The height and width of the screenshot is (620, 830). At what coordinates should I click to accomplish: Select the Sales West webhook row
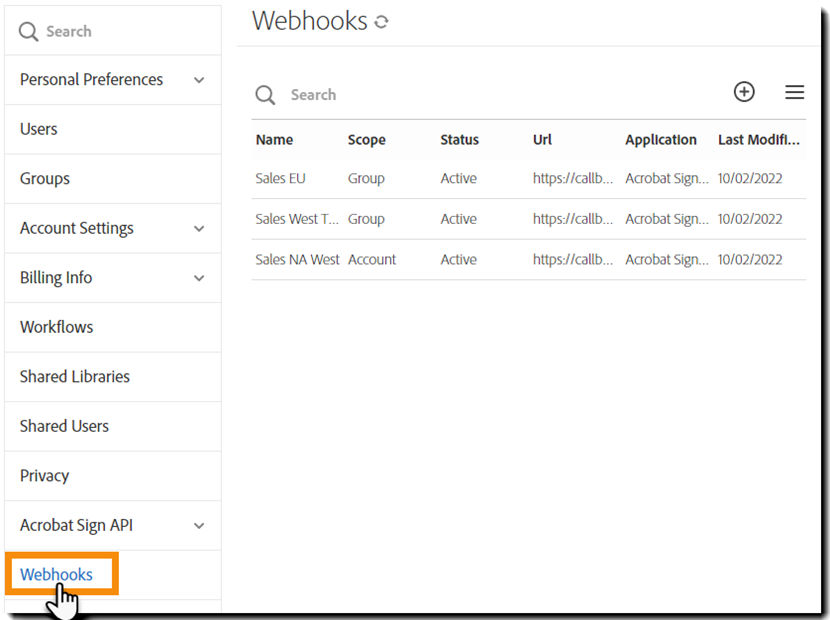(x=297, y=218)
